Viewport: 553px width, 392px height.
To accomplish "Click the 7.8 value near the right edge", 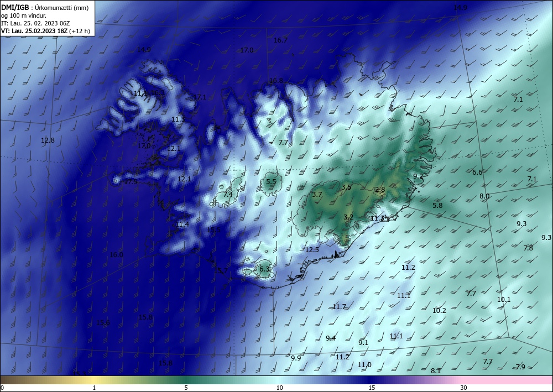I will click(x=528, y=248).
